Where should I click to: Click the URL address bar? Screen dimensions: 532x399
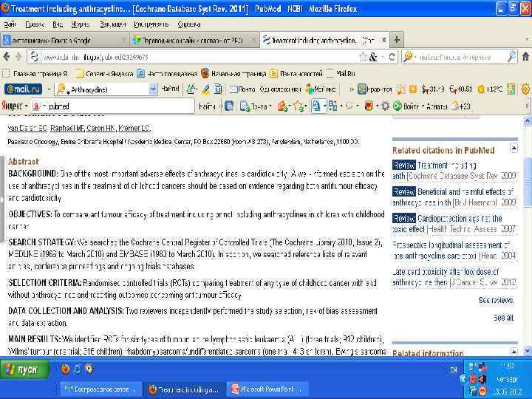(199, 57)
